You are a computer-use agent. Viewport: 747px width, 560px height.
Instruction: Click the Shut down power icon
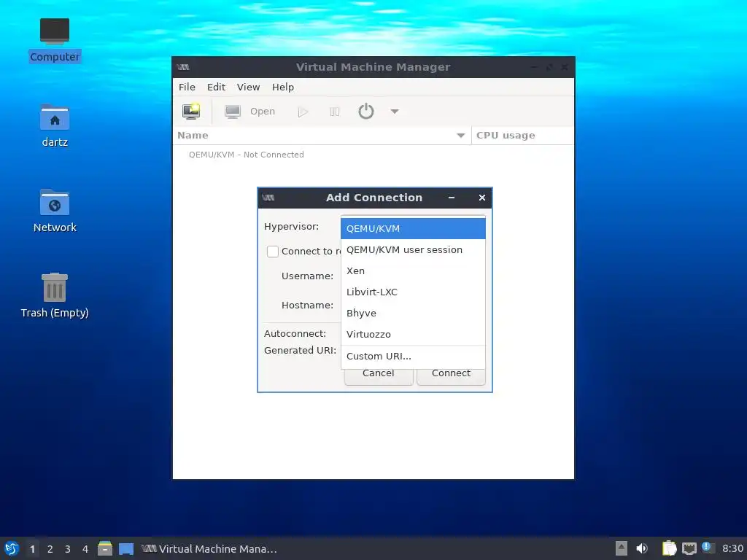(366, 112)
